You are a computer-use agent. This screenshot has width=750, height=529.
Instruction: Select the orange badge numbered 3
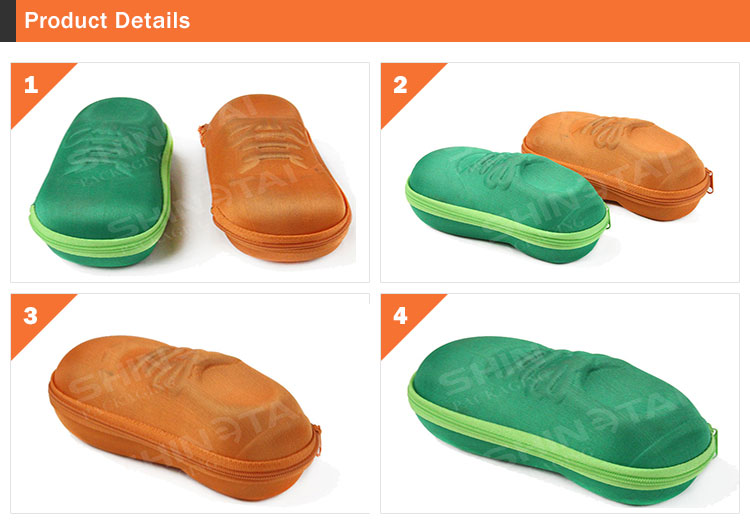pyautogui.click(x=31, y=316)
